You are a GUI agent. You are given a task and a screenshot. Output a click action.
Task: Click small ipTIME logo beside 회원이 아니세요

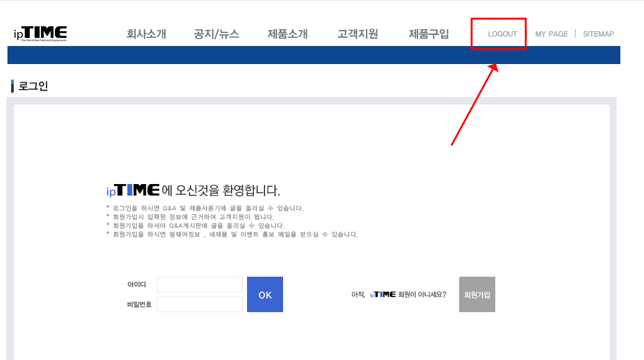point(383,294)
